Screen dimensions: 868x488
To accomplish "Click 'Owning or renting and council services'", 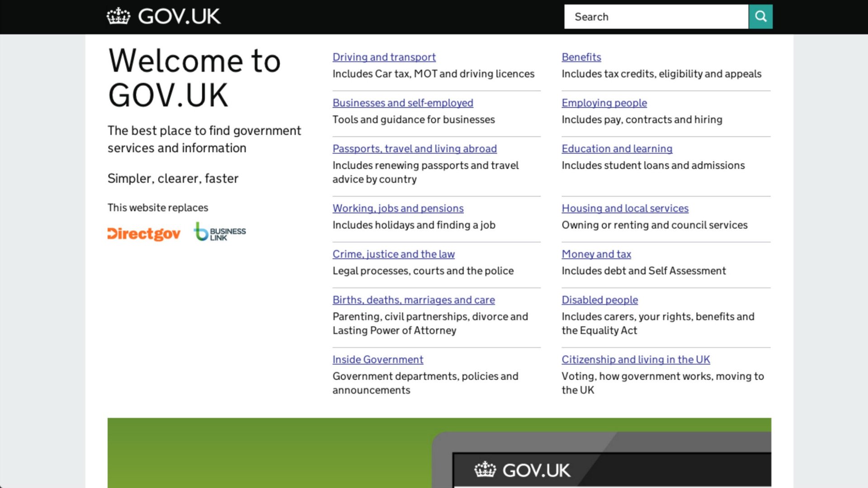I will (x=654, y=225).
